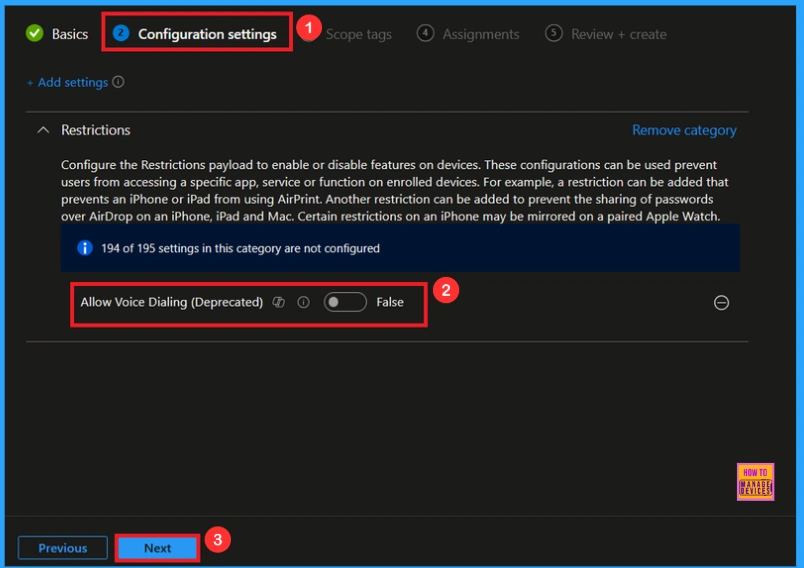
Task: Click the 'Allow Voice Dialing (Deprecated)' label
Action: tap(172, 302)
